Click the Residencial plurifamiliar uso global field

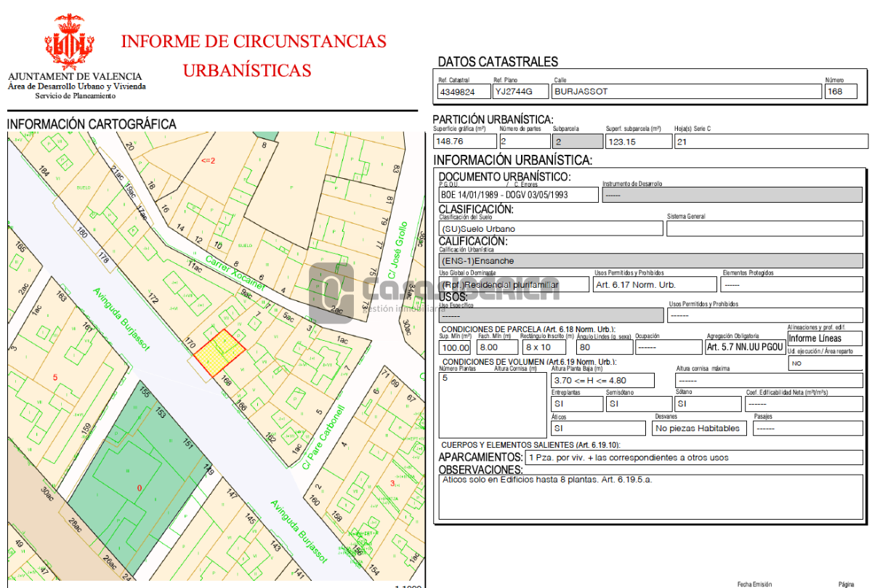click(x=514, y=285)
